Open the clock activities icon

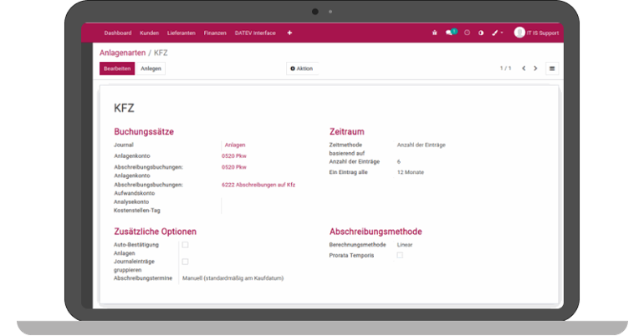467,33
